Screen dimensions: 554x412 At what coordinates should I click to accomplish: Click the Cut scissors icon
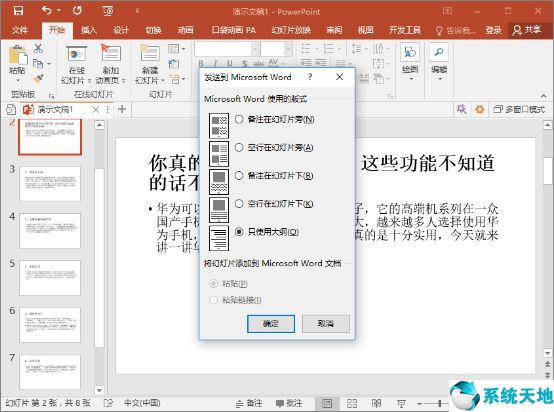click(38, 48)
